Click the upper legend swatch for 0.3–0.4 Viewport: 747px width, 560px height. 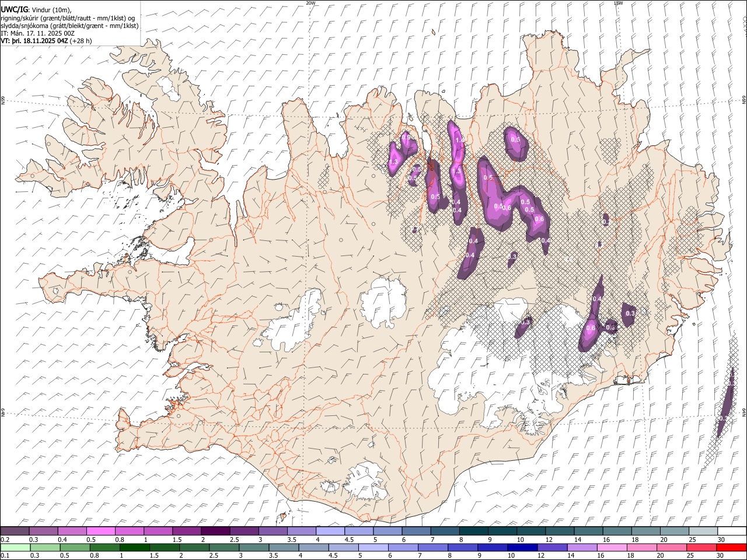[x=43, y=531]
